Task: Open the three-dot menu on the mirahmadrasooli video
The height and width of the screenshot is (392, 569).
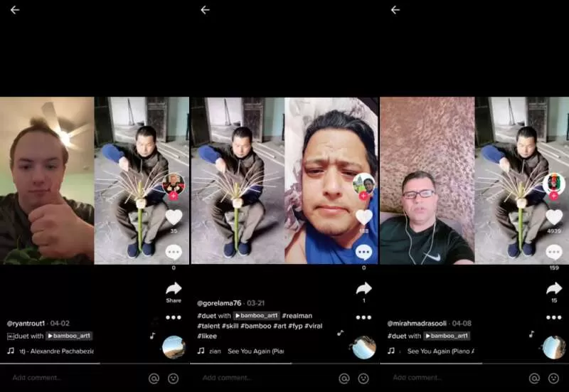Action: 554,317
